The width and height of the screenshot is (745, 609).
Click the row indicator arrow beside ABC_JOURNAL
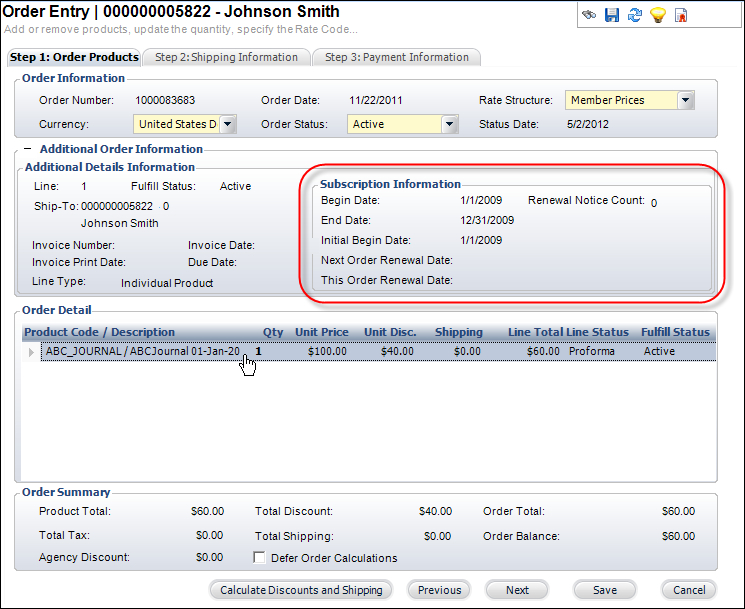[31, 352]
